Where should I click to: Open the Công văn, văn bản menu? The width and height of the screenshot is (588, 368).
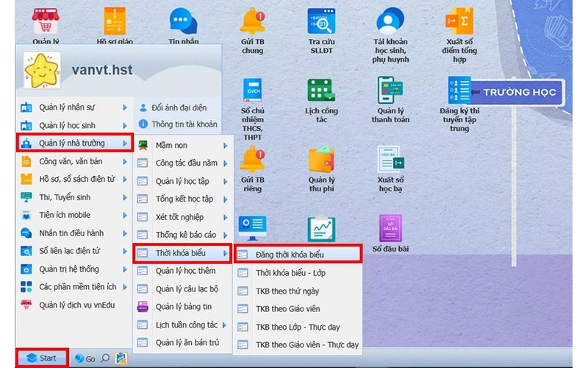(74, 161)
